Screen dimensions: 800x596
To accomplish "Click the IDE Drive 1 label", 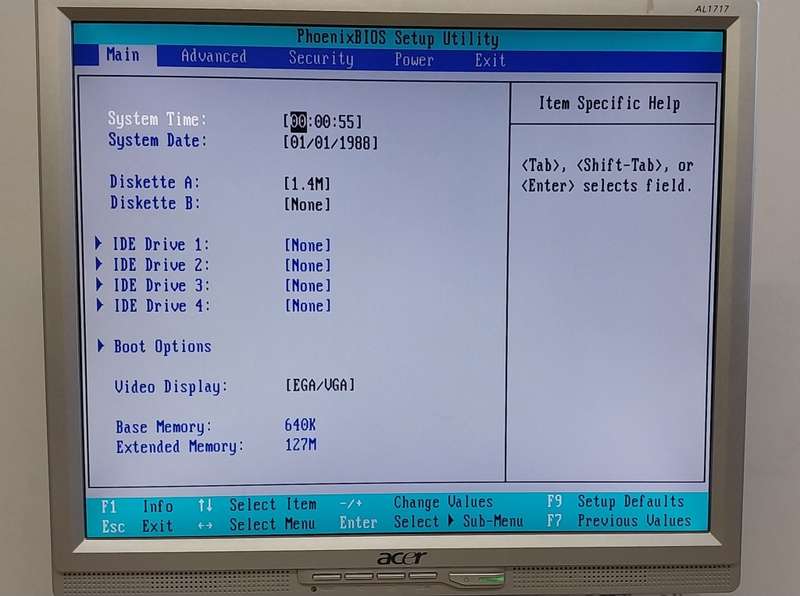I will coord(161,244).
